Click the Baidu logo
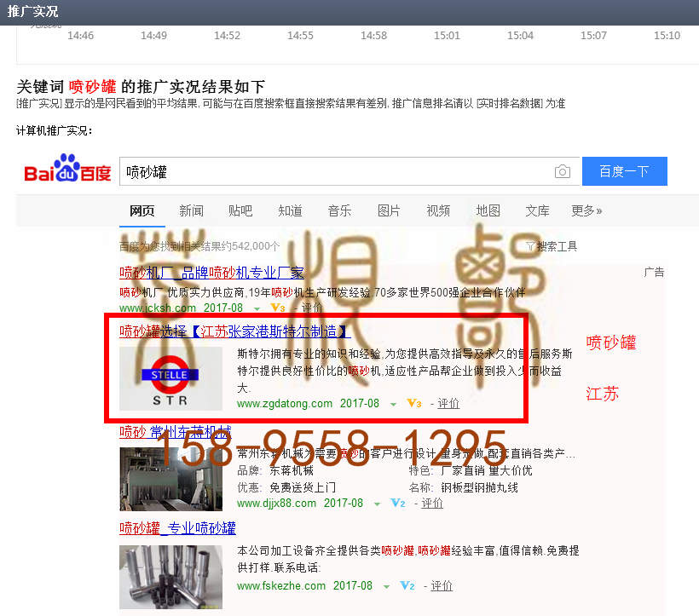The width and height of the screenshot is (699, 616). [x=67, y=169]
